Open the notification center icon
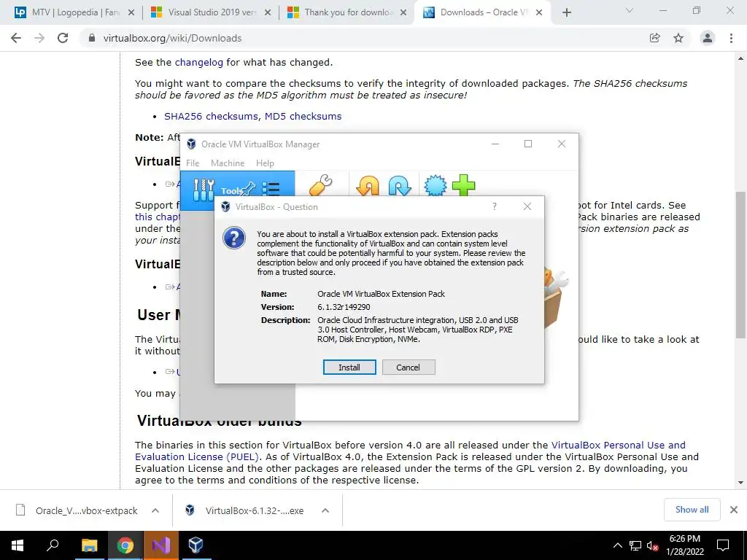The width and height of the screenshot is (747, 560). tap(723, 545)
